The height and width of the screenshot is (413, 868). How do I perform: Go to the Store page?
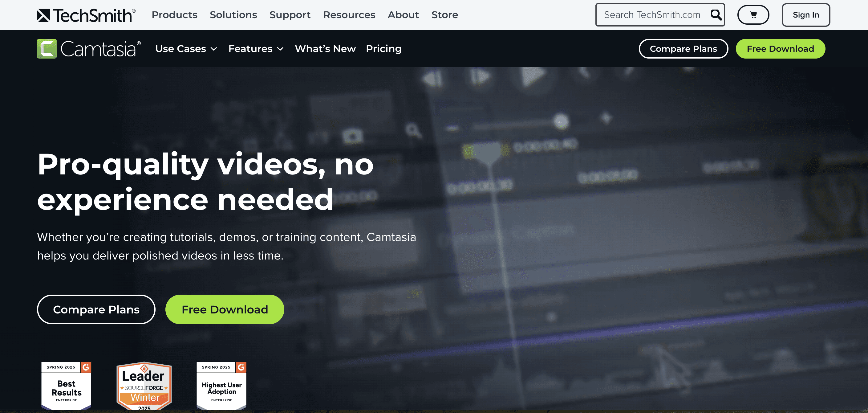point(444,15)
